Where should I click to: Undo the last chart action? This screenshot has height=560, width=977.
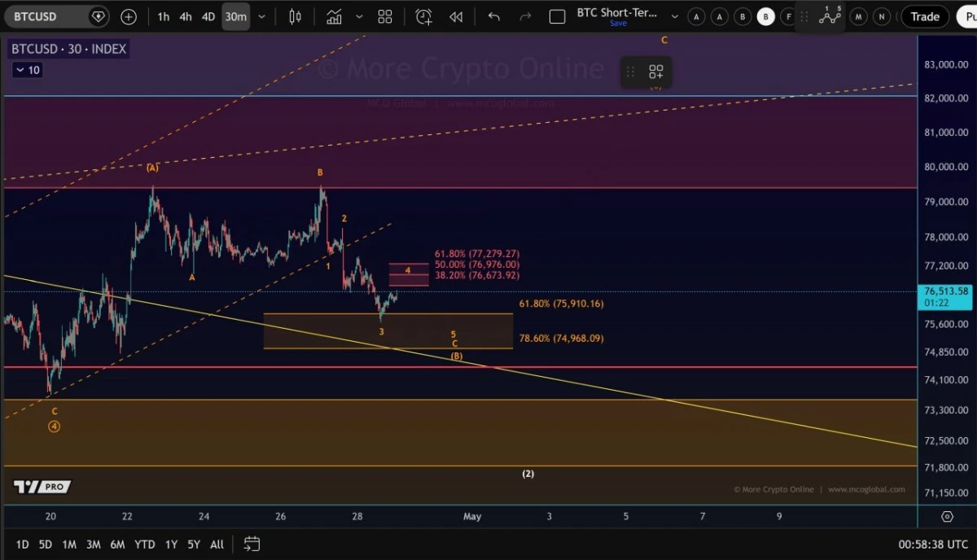[494, 16]
